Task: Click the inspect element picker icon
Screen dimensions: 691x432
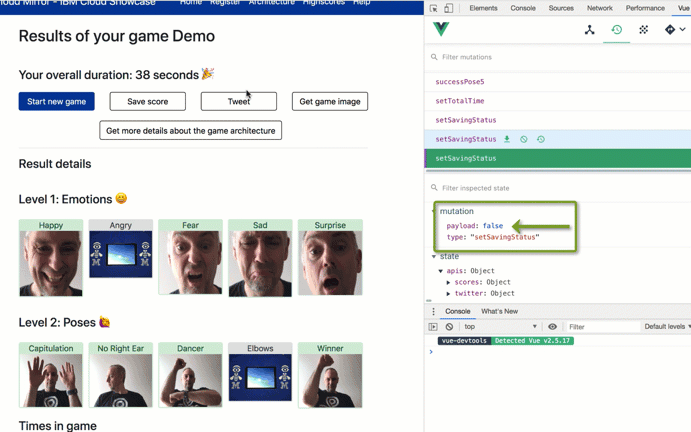Action: (434, 8)
